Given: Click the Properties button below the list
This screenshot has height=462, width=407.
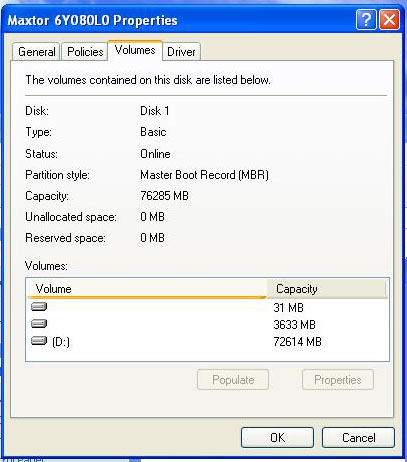Looking at the screenshot, I should (x=338, y=380).
